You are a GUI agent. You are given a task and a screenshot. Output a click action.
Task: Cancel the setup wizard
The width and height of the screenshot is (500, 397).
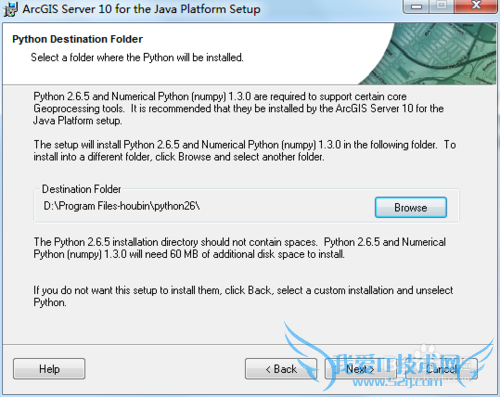click(441, 369)
